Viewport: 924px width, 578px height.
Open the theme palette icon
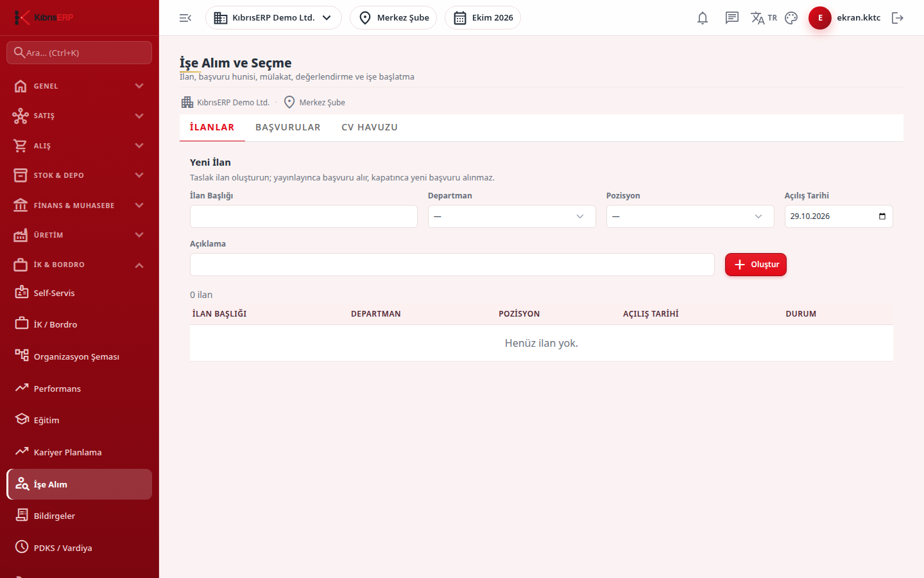791,18
